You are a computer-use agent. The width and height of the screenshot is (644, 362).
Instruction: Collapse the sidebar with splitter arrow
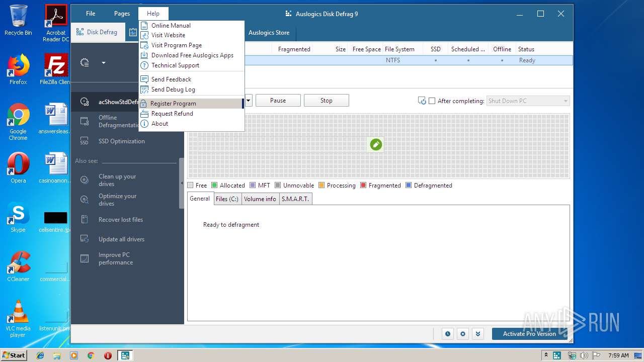182,183
